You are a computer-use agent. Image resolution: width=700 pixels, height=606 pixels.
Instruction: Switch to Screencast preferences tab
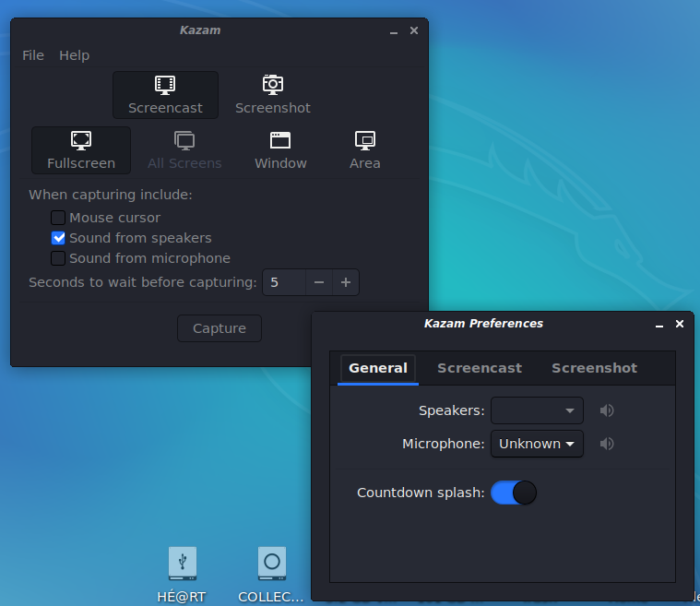coord(480,368)
